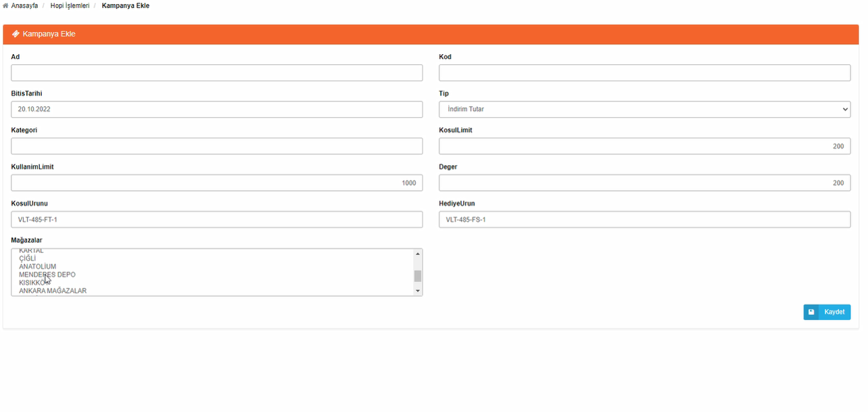Select ÇİĞLİ in the Mağazalar list
Image resolution: width=868 pixels, height=412 pixels.
pyautogui.click(x=28, y=258)
